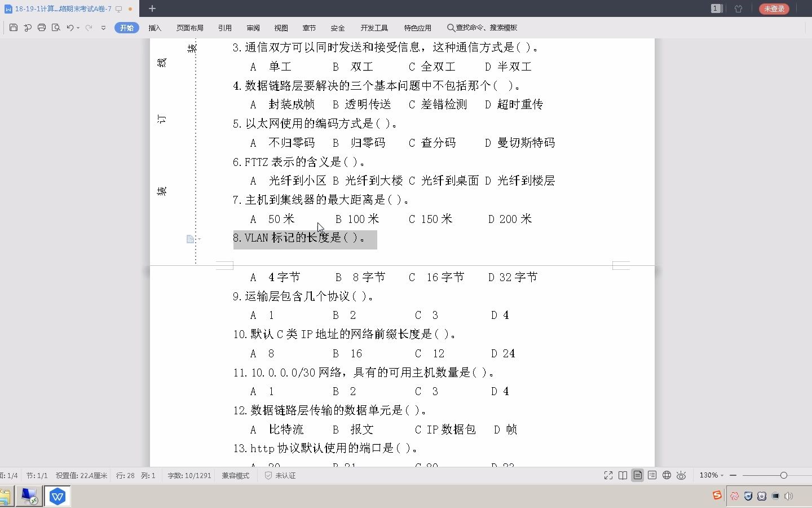Click 字数: 10/1291 word count in status bar
Screen dimensions: 812x508
[x=189, y=476]
